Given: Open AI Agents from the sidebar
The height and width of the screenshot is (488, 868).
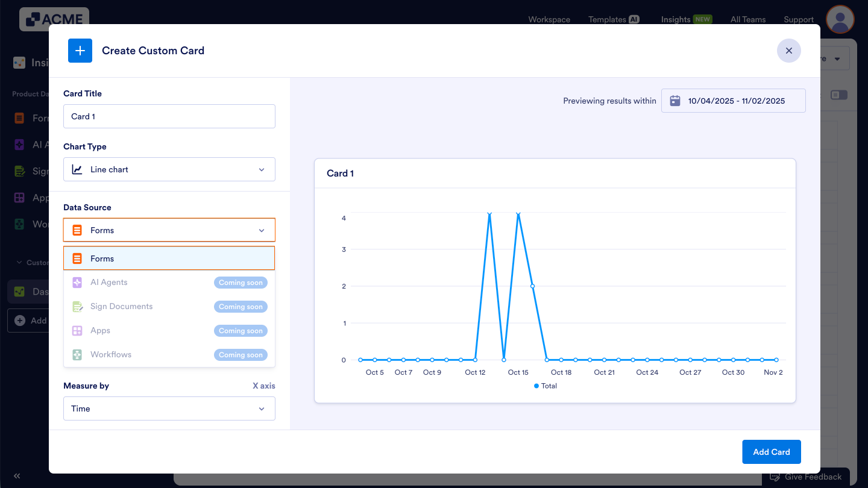Looking at the screenshot, I should (x=19, y=145).
